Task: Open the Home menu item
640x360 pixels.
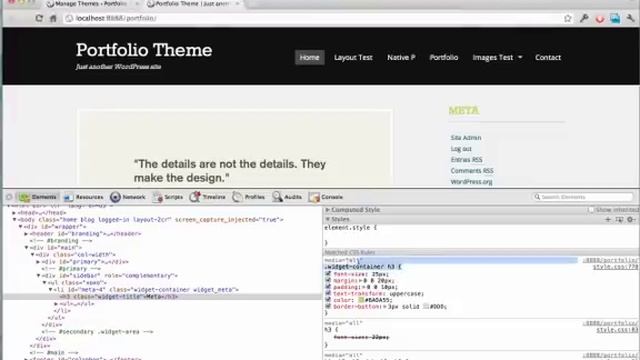Action: 309,58
